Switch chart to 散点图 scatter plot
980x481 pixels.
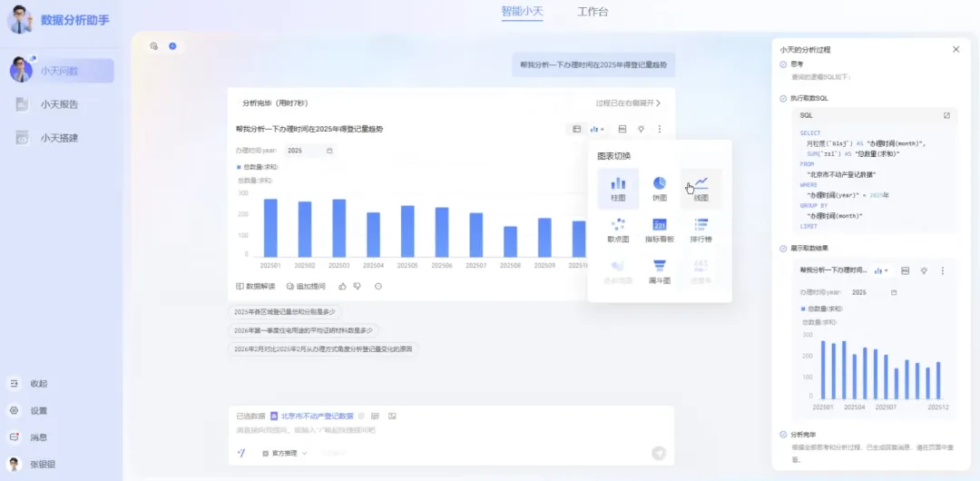[618, 230]
